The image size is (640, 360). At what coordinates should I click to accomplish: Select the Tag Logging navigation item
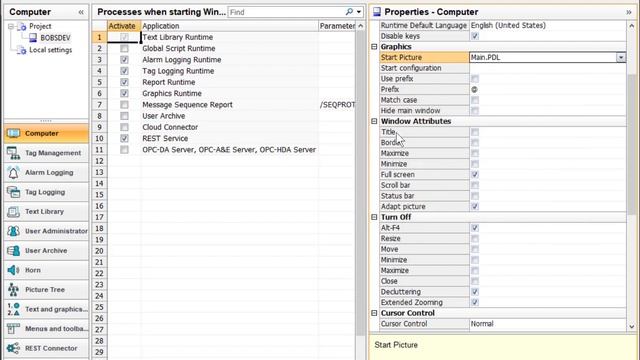tap(46, 192)
